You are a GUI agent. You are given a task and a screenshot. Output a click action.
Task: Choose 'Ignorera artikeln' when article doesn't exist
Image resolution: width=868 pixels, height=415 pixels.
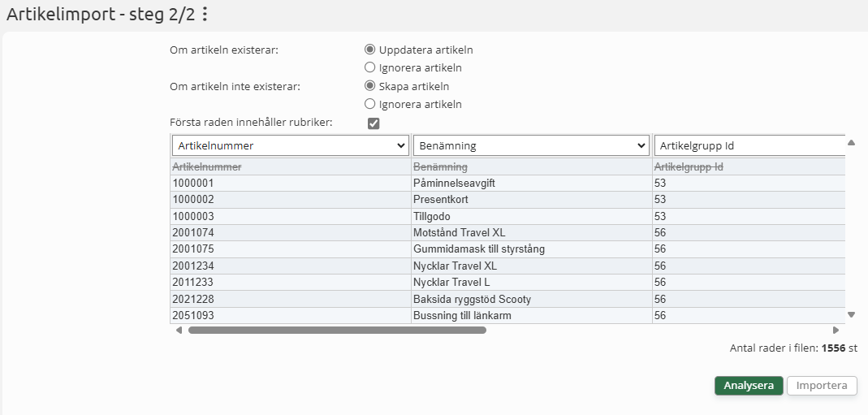click(x=370, y=104)
